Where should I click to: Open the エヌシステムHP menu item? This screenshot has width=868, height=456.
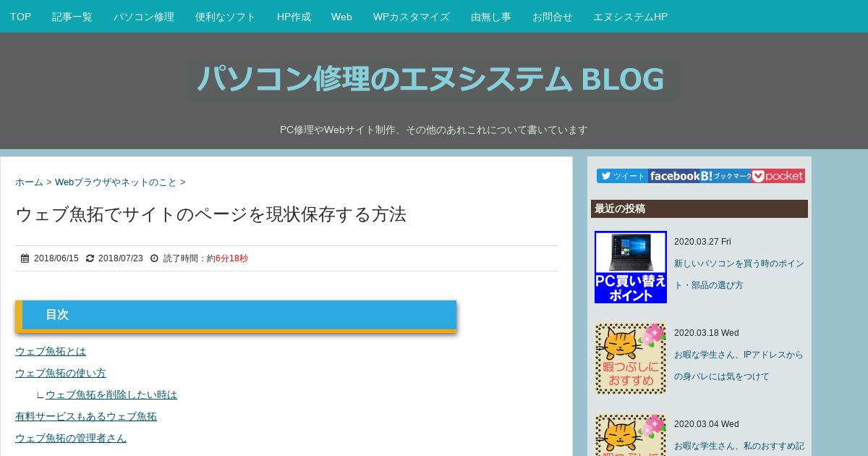[631, 16]
